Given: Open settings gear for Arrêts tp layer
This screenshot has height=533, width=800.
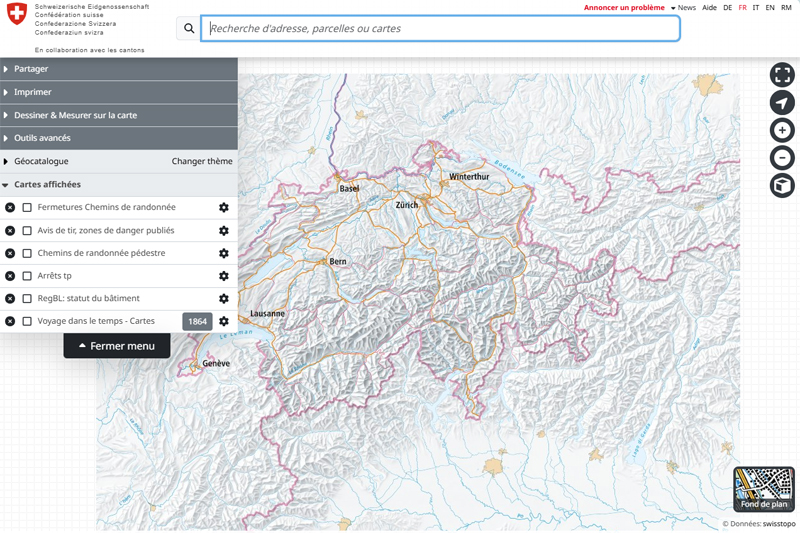Looking at the screenshot, I should (224, 276).
